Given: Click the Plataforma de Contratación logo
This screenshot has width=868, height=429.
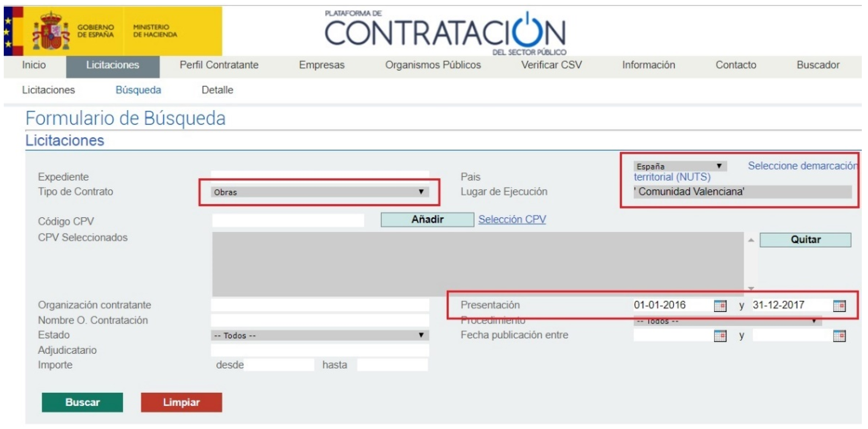Looking at the screenshot, I should (x=445, y=33).
